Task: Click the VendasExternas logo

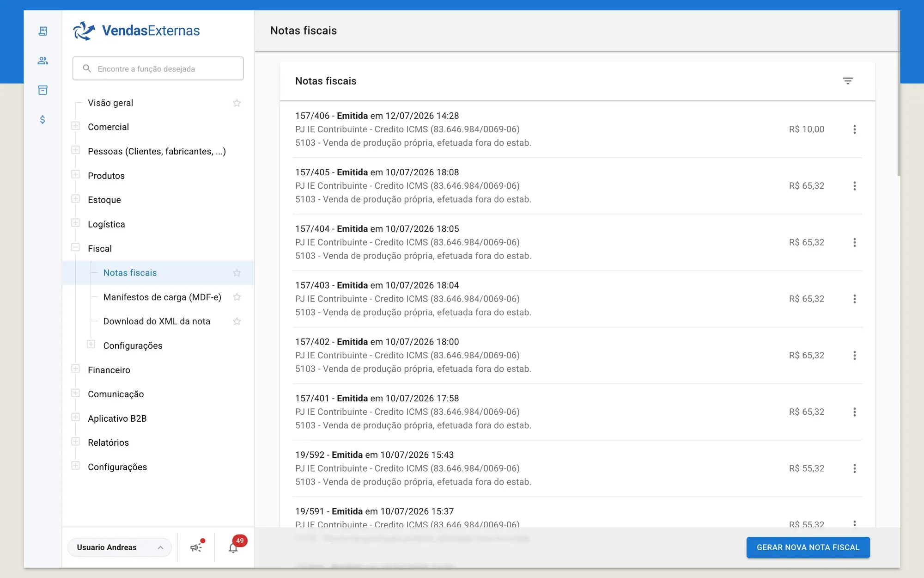Action: (136, 31)
